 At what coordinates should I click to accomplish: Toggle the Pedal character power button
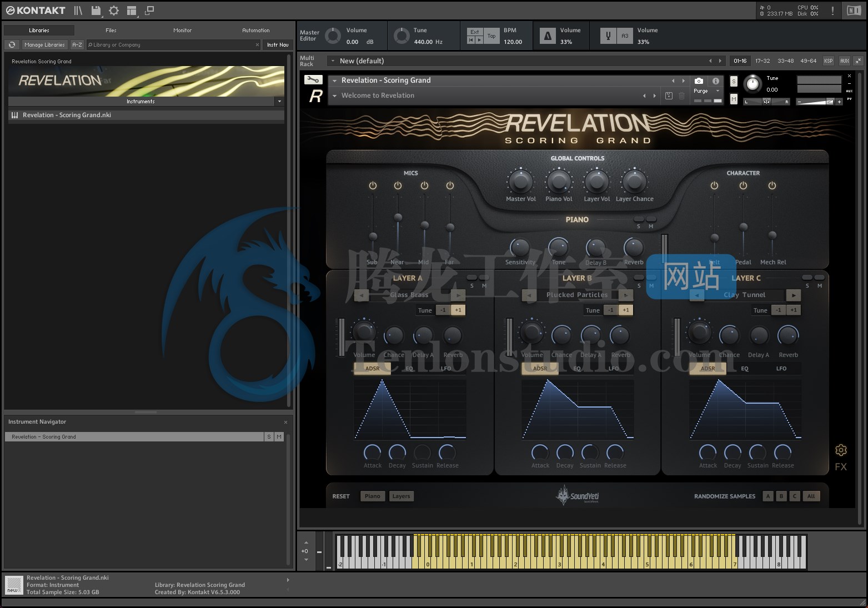click(x=743, y=185)
